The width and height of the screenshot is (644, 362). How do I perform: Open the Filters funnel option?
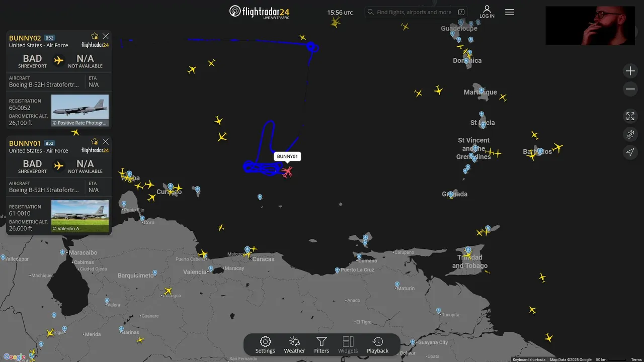pyautogui.click(x=321, y=345)
